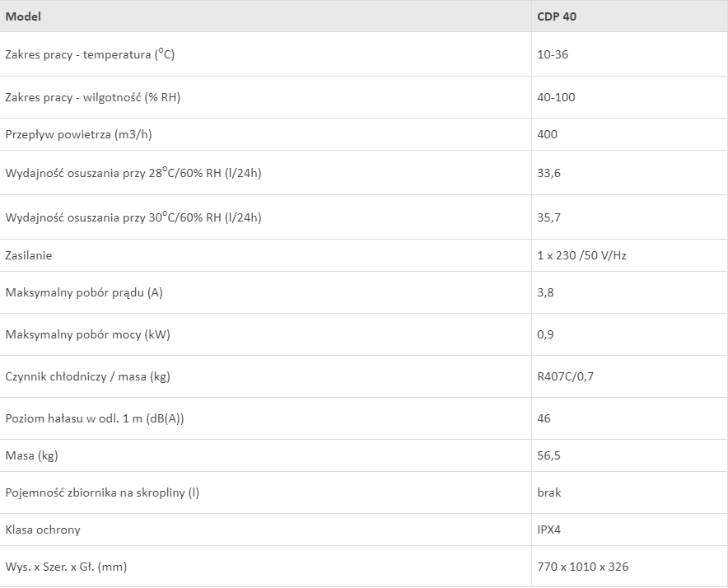Click the noise level value 46

[544, 418]
